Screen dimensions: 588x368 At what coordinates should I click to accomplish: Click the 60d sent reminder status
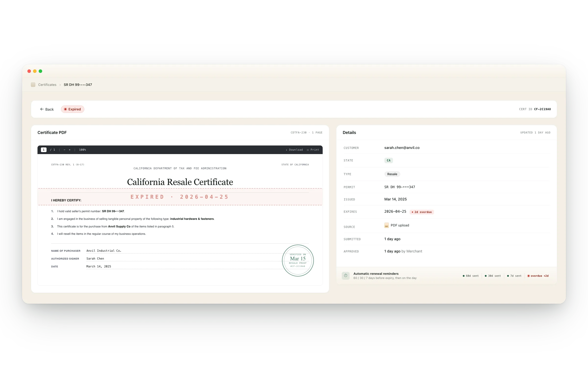471,276
